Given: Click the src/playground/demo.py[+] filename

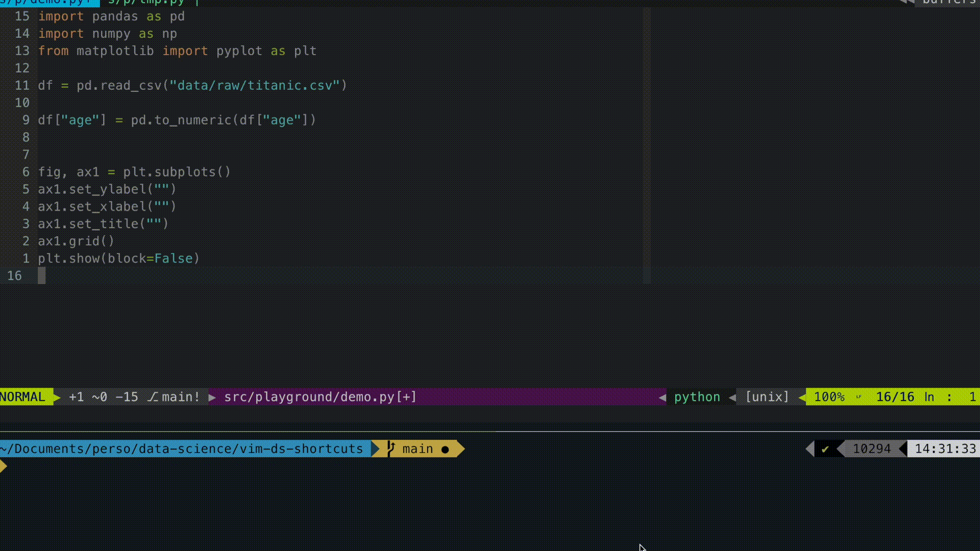Looking at the screenshot, I should click(320, 397).
